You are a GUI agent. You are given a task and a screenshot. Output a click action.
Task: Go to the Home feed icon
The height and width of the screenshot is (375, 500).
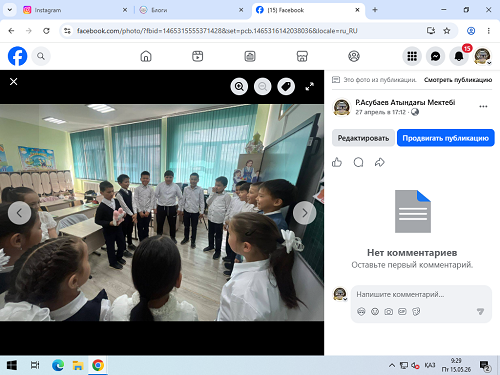click(146, 56)
